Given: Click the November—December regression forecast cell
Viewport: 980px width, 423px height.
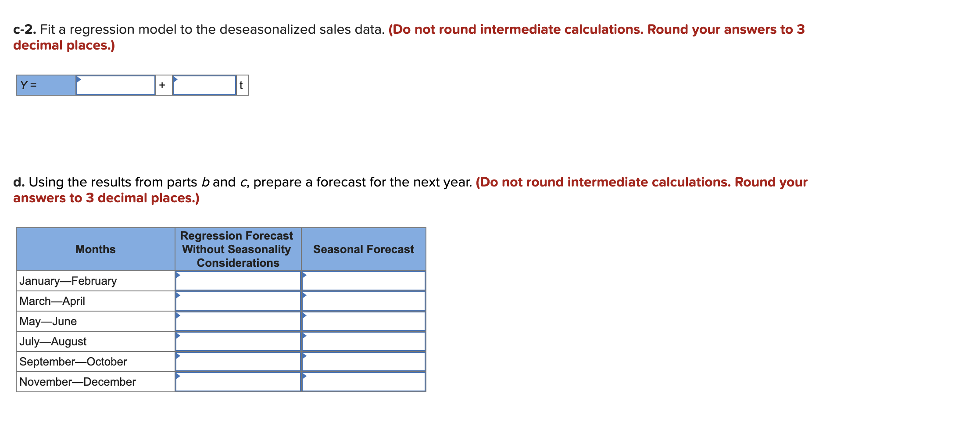Looking at the screenshot, I should point(238,381).
